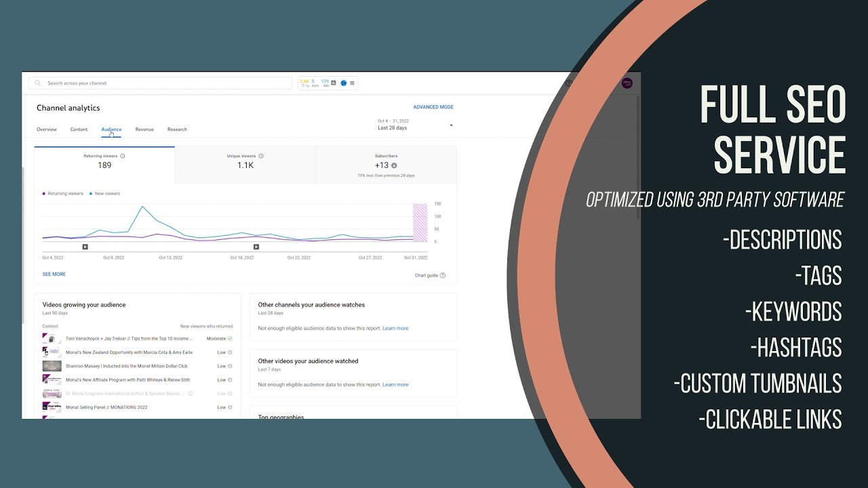
Task: Select the Unique viewers metric card
Action: 245,165
